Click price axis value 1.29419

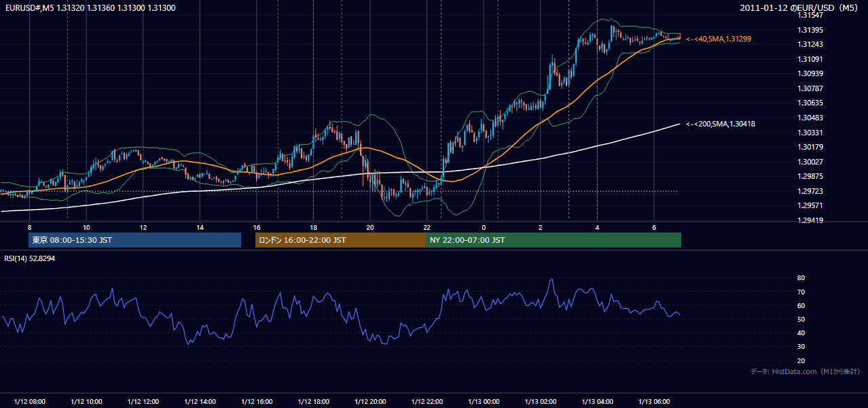[x=810, y=220]
